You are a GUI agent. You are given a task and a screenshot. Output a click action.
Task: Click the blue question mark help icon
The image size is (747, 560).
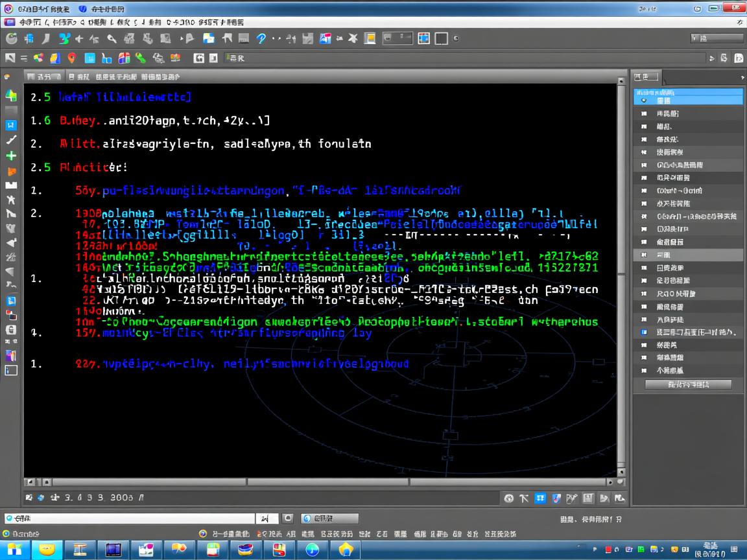click(261, 39)
